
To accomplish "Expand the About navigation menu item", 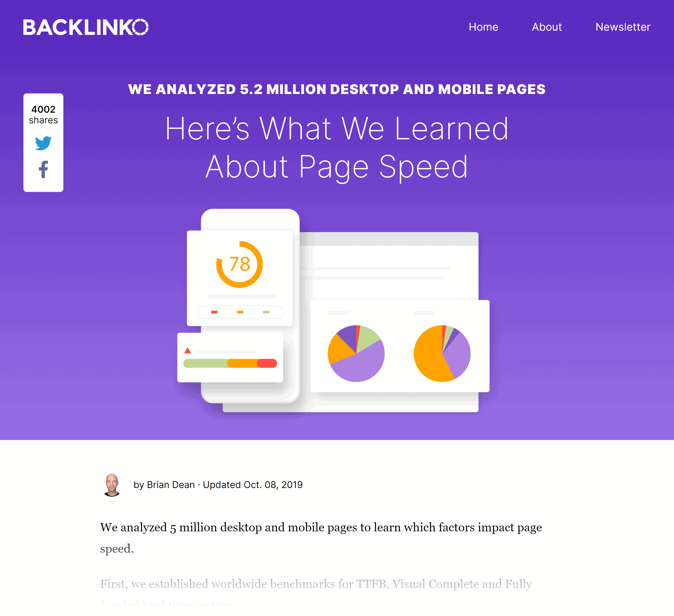I will coord(547,26).
